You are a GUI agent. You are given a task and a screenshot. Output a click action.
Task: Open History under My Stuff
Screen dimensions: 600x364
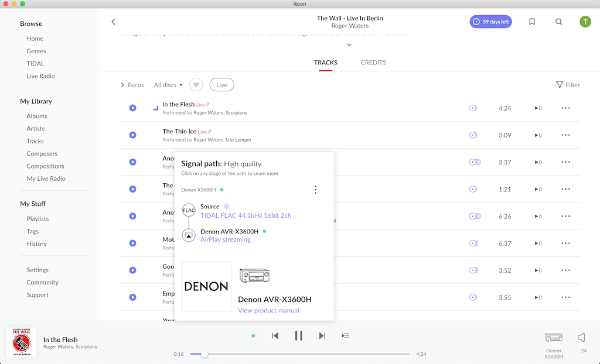(37, 243)
